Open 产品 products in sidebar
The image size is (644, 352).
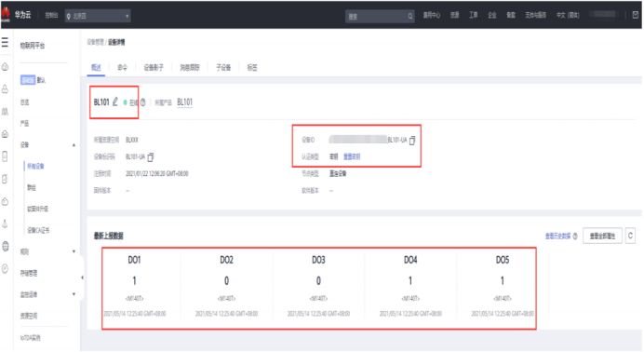(24, 124)
